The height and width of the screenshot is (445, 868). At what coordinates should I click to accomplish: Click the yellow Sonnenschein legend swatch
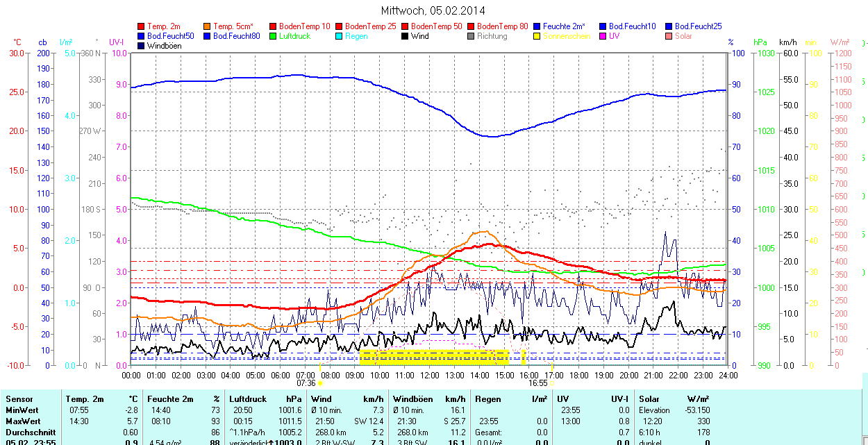(537, 36)
